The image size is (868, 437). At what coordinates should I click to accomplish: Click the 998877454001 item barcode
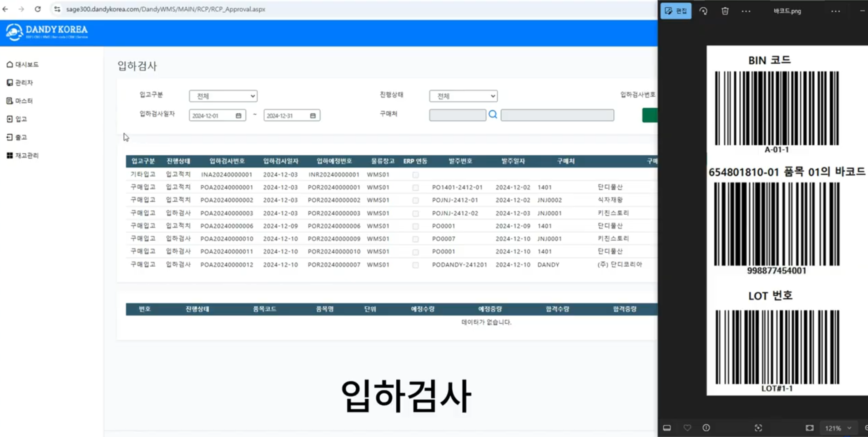[777, 224]
